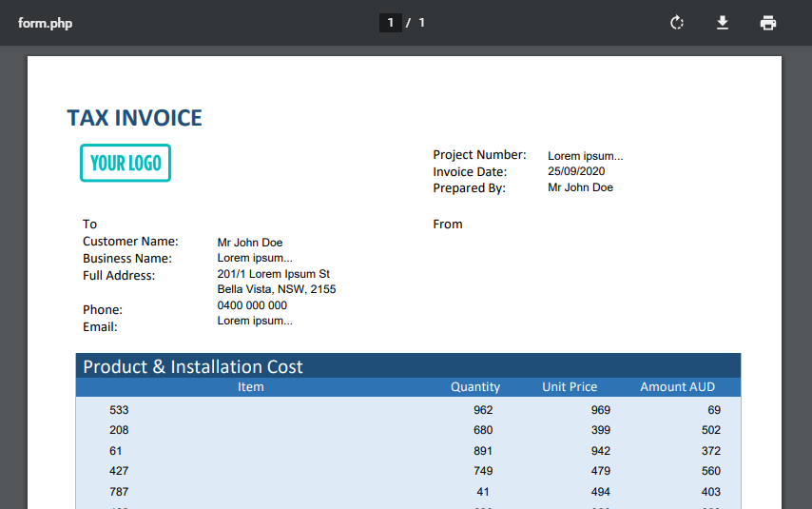812x509 pixels.
Task: Print the invoice with the printer icon
Action: coord(768,23)
